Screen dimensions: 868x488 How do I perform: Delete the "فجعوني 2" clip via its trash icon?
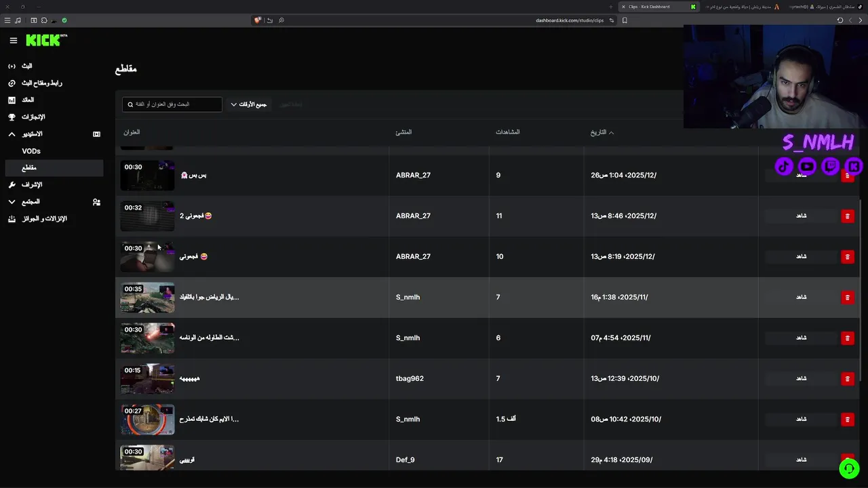[x=847, y=216]
